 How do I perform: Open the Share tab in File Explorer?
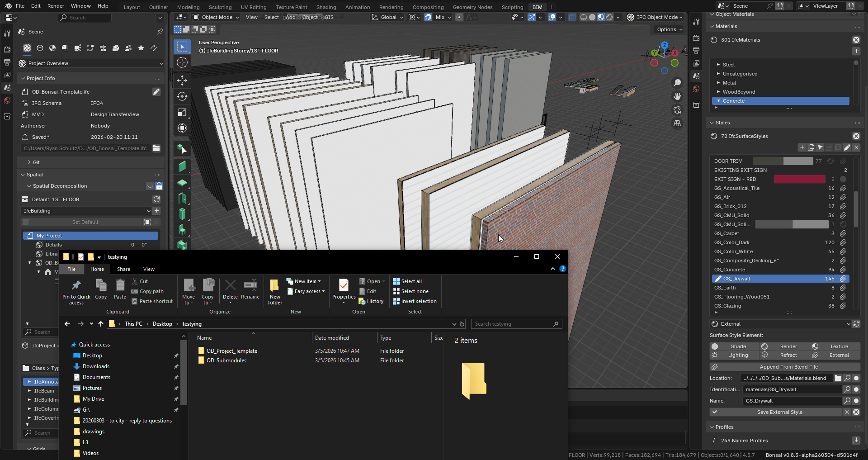[123, 269]
